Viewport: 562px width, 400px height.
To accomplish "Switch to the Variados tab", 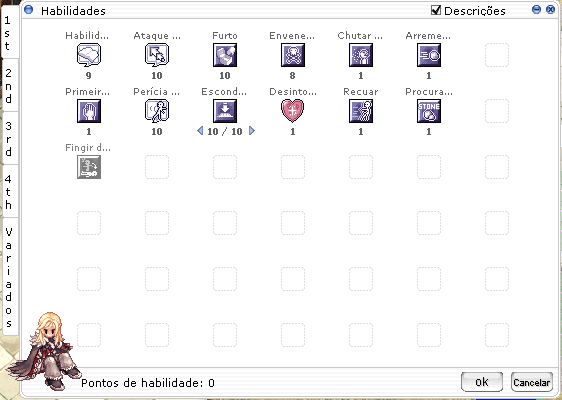I will click(x=9, y=277).
